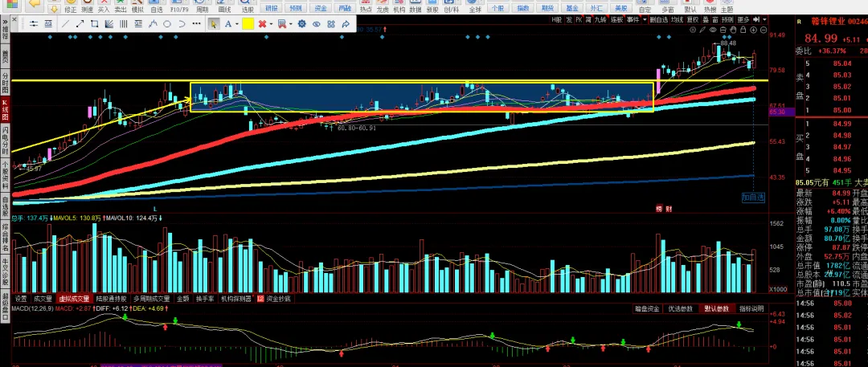The height and width of the screenshot is (367, 868).
Task: Select the wave polyline drawing tool
Action: tap(152, 24)
